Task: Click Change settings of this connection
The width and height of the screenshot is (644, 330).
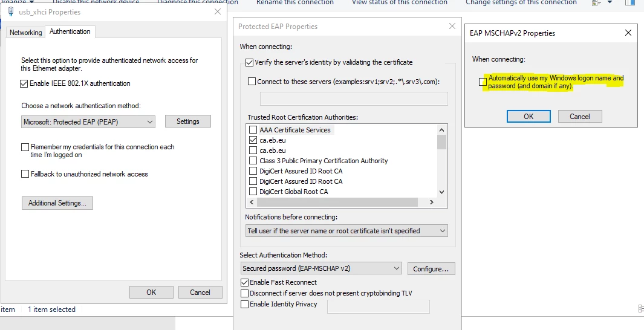Action: [x=521, y=2]
